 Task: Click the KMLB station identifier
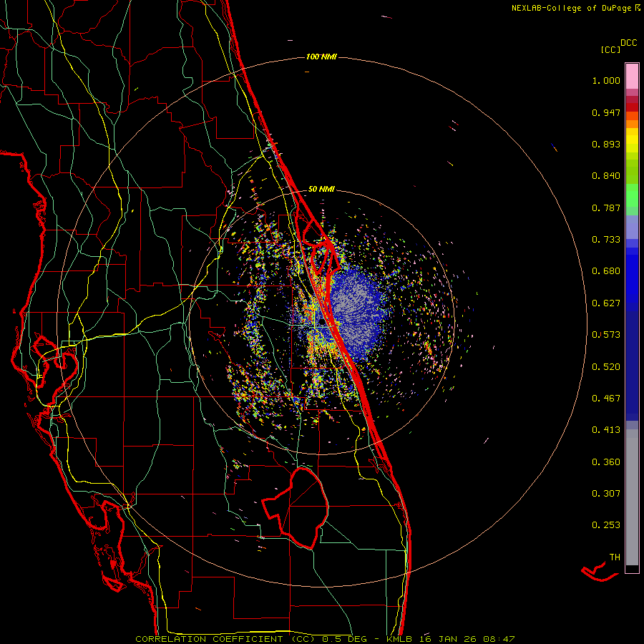pyautogui.click(x=401, y=639)
